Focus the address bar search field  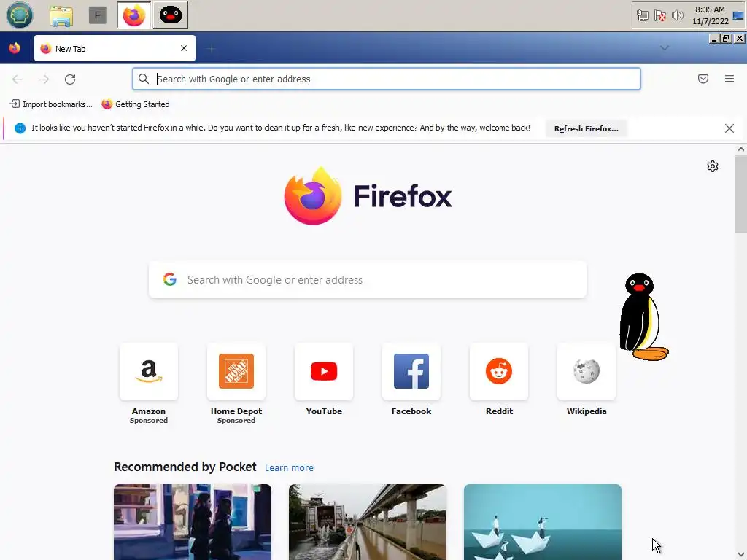387,79
